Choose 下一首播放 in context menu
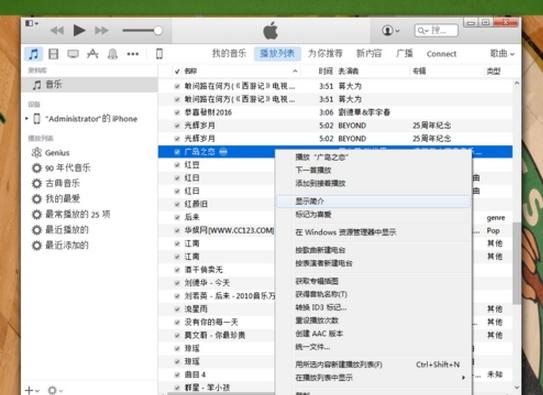Viewport: 543px width, 395px height. click(373, 170)
